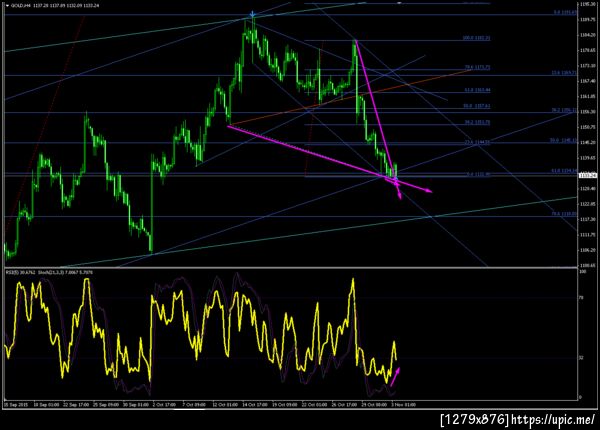The width and height of the screenshot is (600, 430).
Task: Click the 7 Oct 09:00 time label
Action: pyautogui.click(x=194, y=404)
